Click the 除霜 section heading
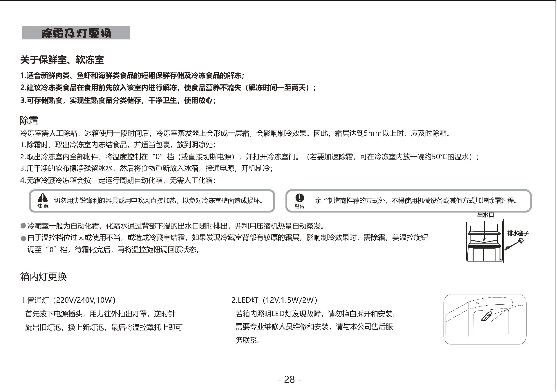The width and height of the screenshot is (557, 392). click(29, 120)
